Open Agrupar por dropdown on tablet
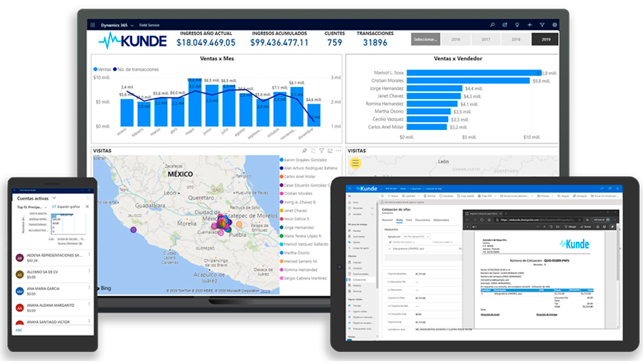 click(417, 237)
